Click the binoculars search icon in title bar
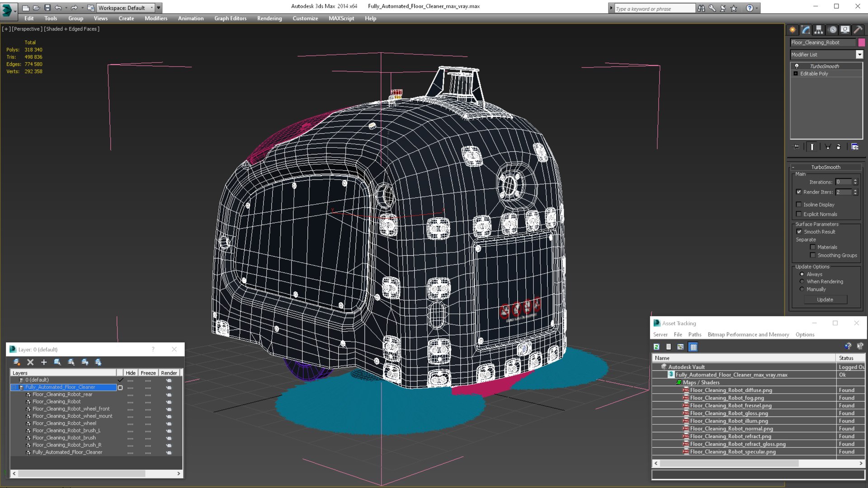Image resolution: width=868 pixels, height=488 pixels. pos(701,8)
